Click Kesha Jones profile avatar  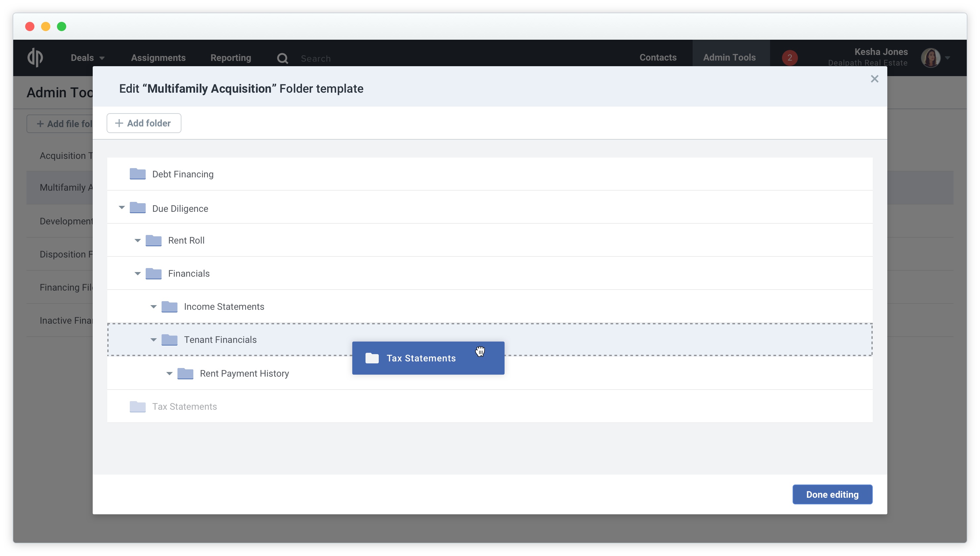[x=930, y=58]
